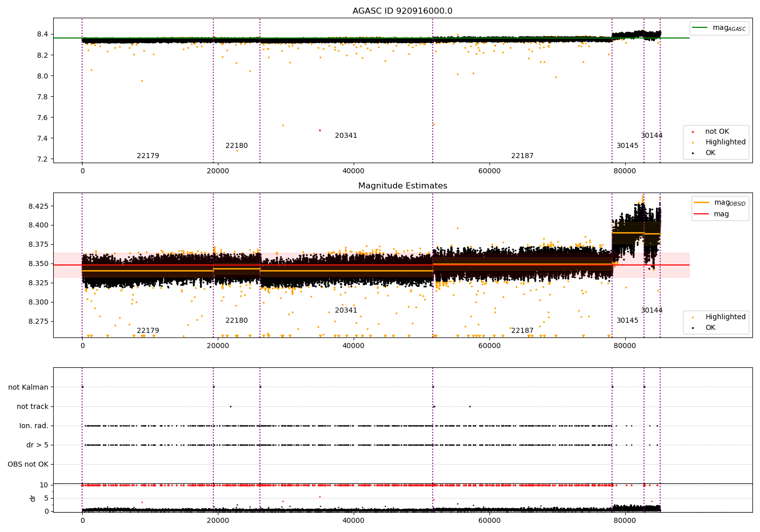Click the 8.350 y-axis tick label

[39, 264]
